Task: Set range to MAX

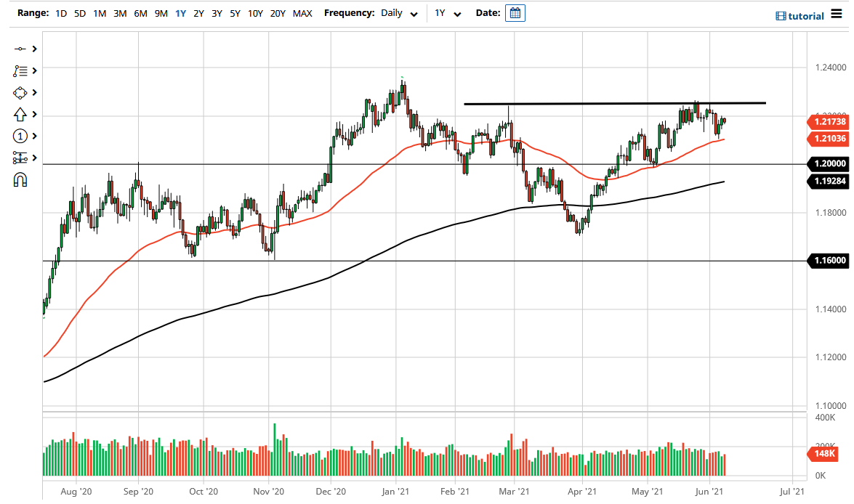Action: tap(302, 13)
